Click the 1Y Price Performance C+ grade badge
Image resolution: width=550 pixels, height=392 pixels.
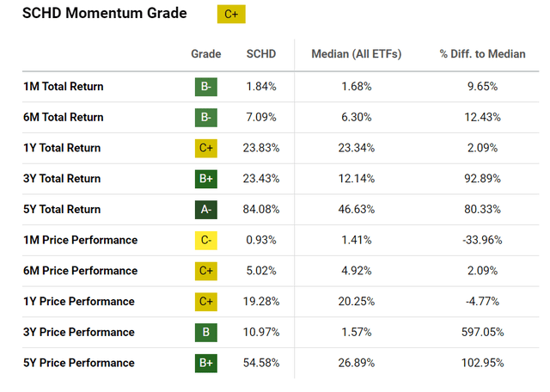pos(205,302)
